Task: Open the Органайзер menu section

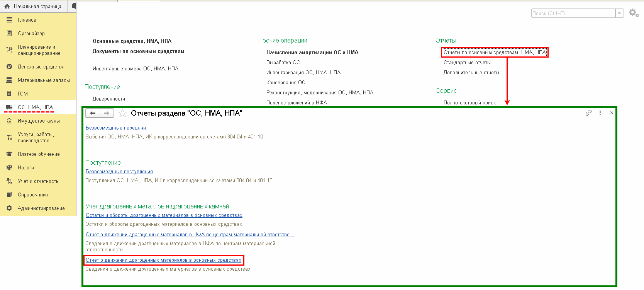Action: pos(31,33)
